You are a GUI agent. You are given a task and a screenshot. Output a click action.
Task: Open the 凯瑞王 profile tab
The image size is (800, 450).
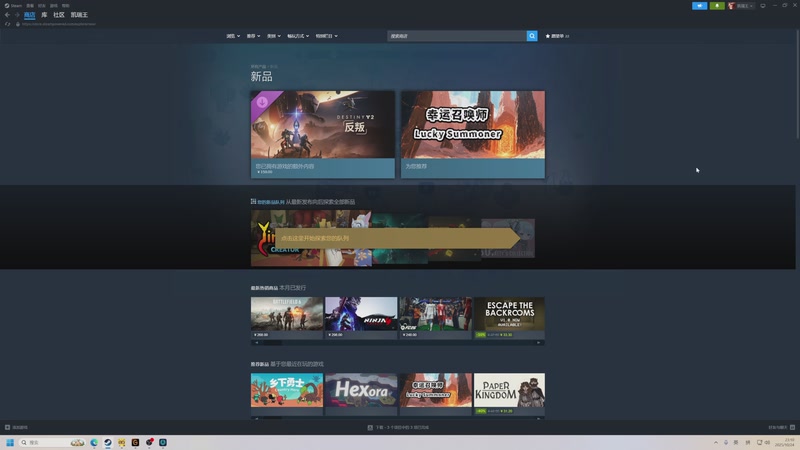(x=79, y=15)
